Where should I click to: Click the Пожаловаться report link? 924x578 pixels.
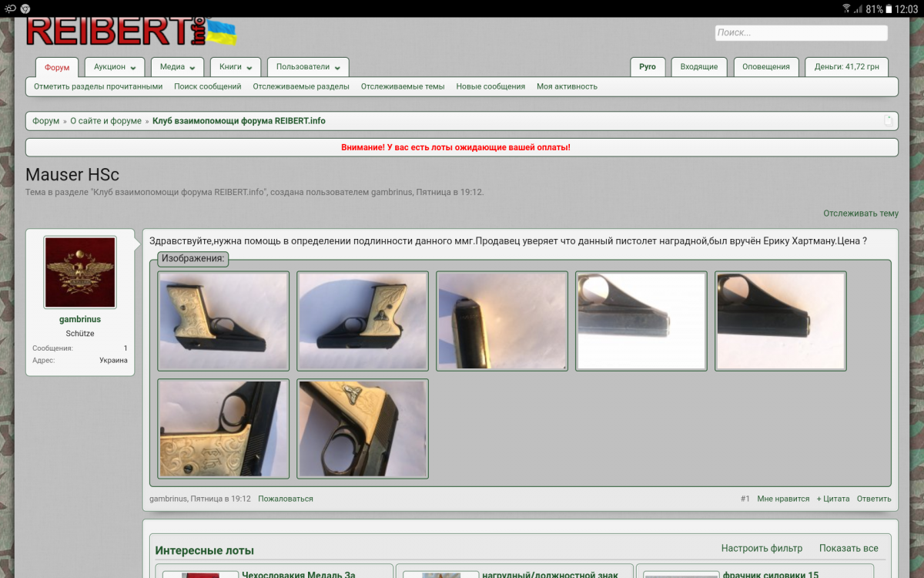pos(286,499)
